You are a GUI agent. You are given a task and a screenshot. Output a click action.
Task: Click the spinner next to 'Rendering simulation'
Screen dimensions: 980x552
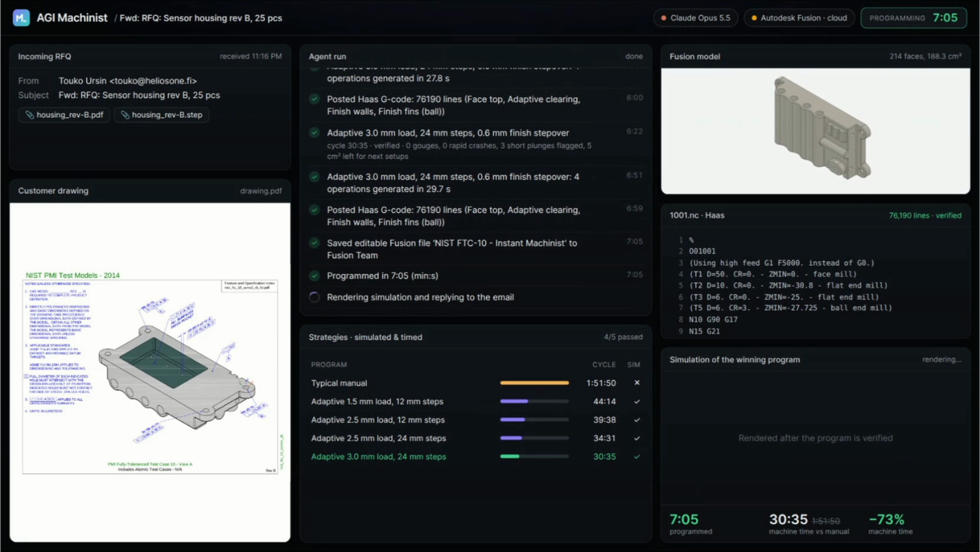click(x=314, y=297)
